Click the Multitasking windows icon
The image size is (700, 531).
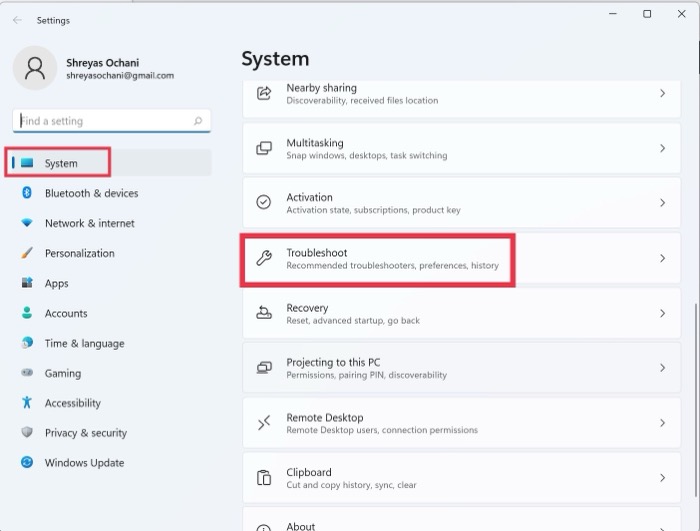click(x=264, y=148)
